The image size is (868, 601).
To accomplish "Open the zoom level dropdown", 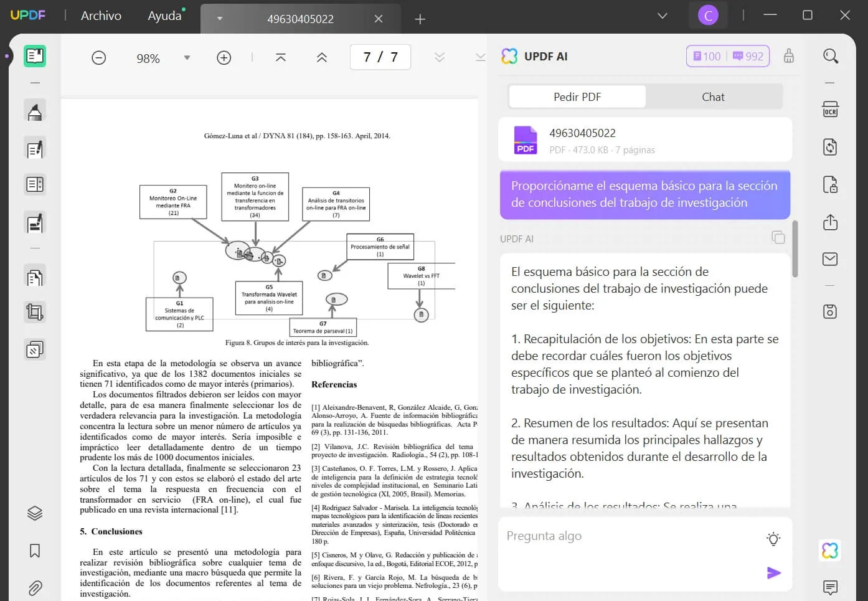I will pyautogui.click(x=187, y=58).
